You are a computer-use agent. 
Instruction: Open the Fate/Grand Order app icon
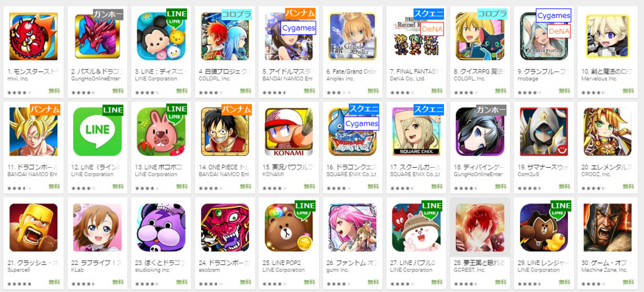(352, 36)
